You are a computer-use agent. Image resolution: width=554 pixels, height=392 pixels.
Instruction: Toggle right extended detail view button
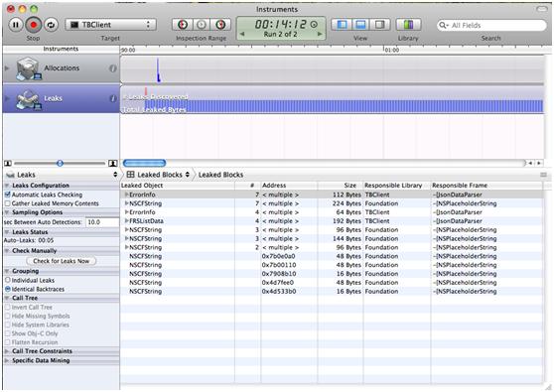[380, 25]
